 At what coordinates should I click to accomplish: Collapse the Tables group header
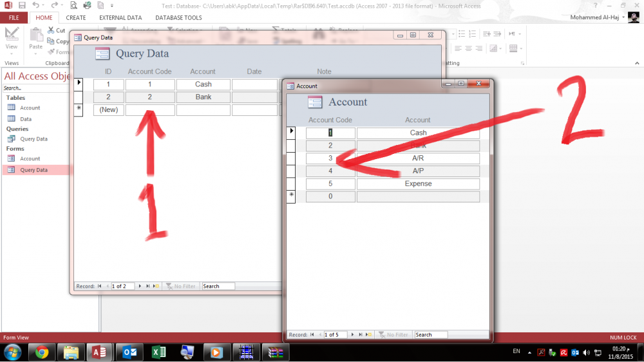[x=15, y=97]
